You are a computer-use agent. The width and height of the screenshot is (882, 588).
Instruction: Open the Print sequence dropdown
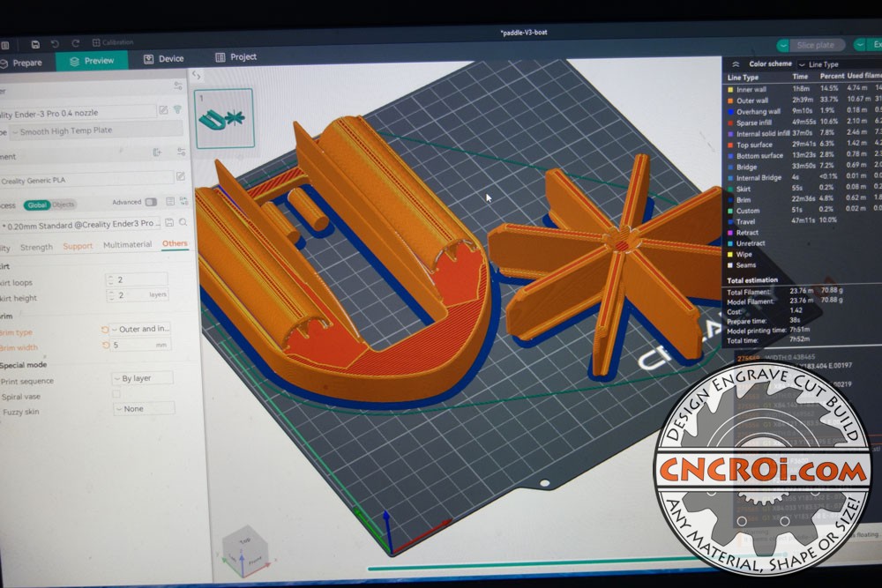coord(142,378)
